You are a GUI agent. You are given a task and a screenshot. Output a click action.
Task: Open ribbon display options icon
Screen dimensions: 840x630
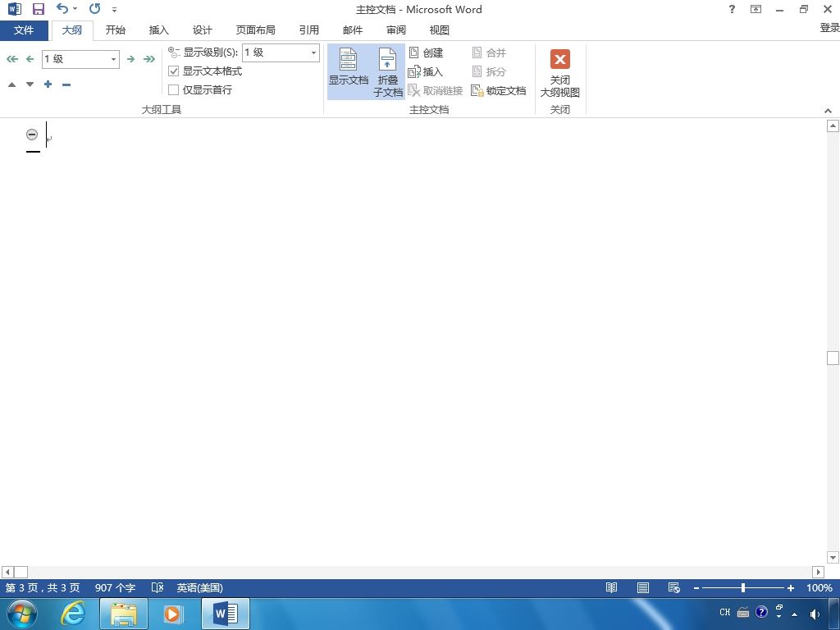coord(756,9)
